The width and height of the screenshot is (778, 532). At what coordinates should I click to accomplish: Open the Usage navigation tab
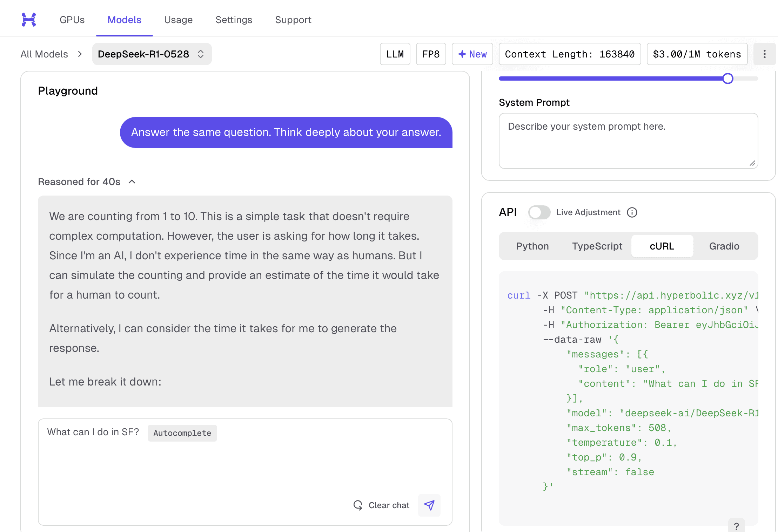(178, 20)
